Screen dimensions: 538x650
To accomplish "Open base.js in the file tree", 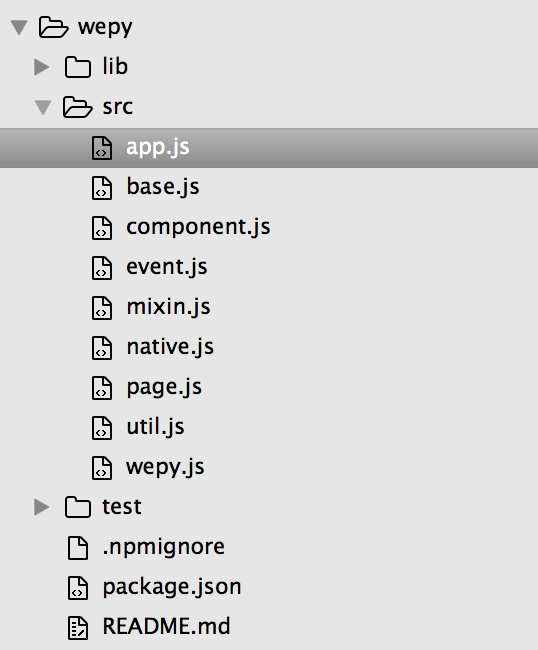I will (163, 187).
